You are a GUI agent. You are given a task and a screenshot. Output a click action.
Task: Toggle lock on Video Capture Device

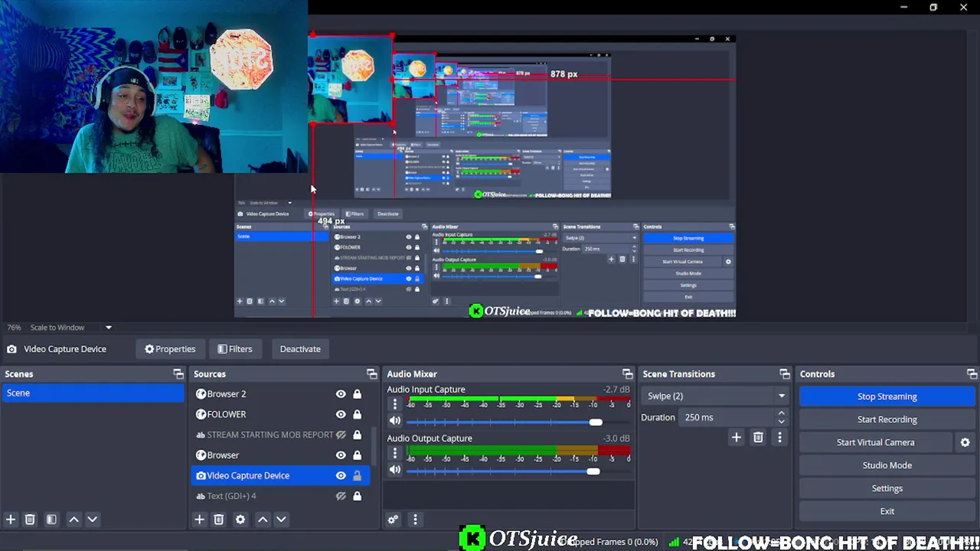click(357, 476)
